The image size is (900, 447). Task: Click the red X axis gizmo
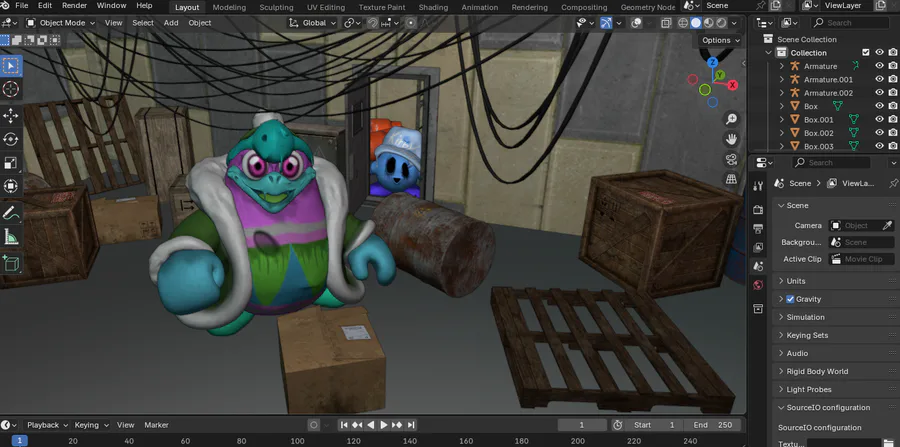[x=732, y=85]
